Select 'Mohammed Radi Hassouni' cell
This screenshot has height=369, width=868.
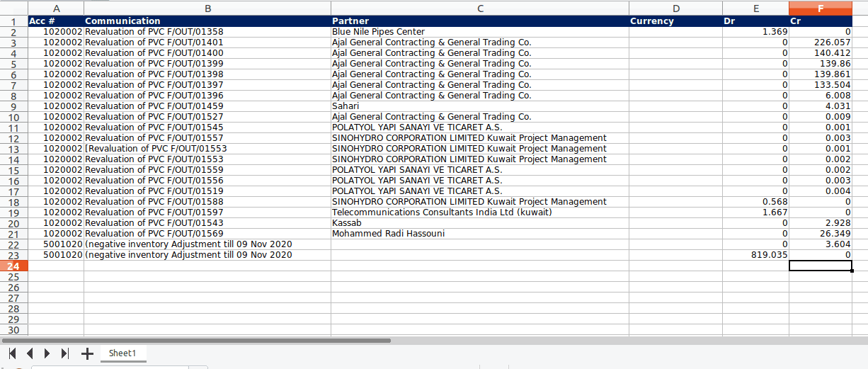click(480, 234)
